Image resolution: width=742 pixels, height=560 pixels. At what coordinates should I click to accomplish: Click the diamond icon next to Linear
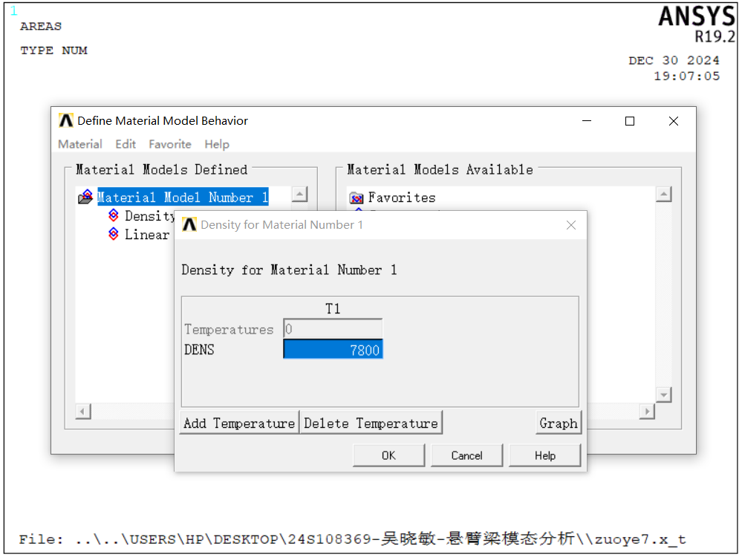pyautogui.click(x=114, y=234)
